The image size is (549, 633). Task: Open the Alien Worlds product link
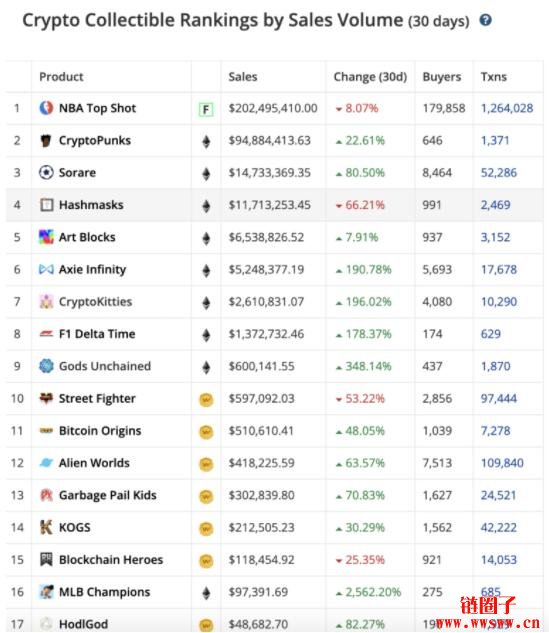(94, 463)
